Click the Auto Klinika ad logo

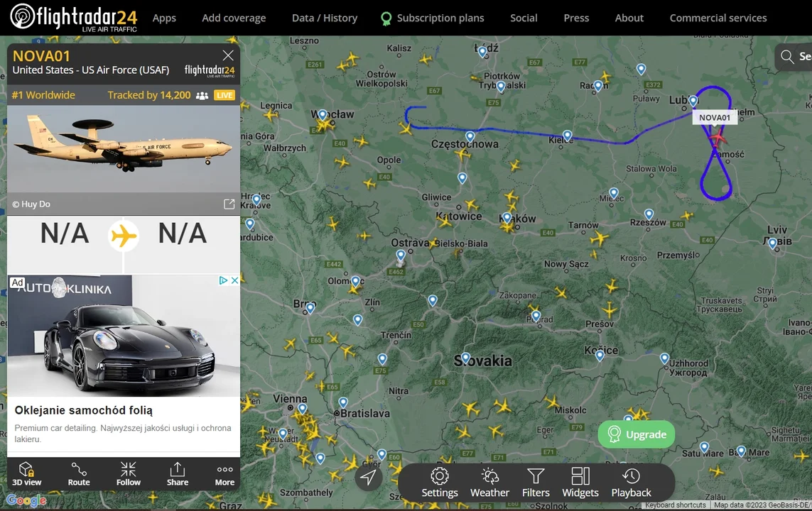click(x=65, y=288)
